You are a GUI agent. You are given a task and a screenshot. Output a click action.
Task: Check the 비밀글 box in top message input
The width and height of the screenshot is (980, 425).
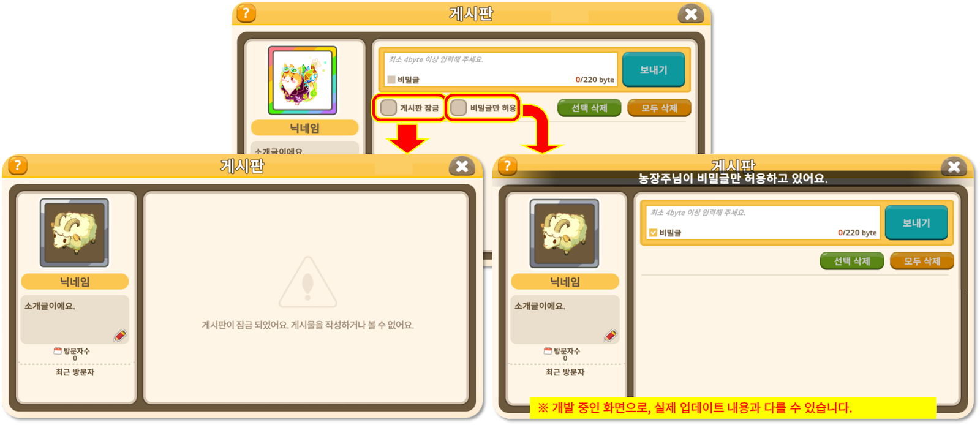[x=391, y=80]
